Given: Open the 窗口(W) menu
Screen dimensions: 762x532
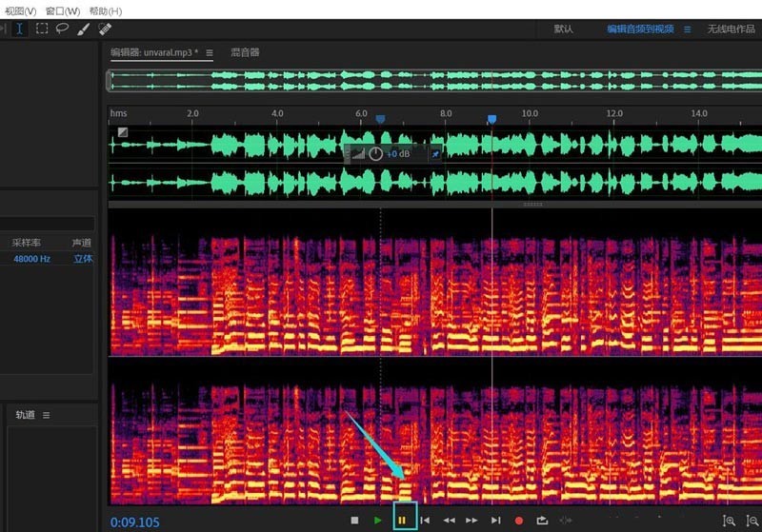Looking at the screenshot, I should click(63, 10).
